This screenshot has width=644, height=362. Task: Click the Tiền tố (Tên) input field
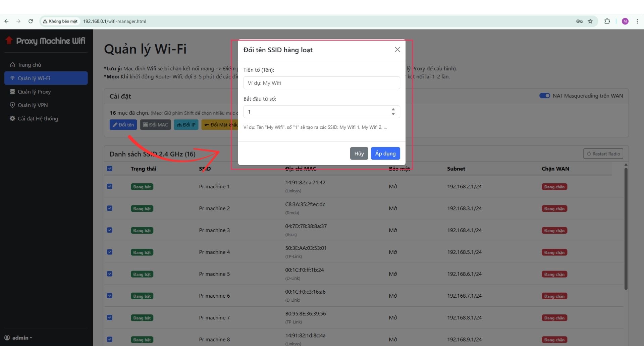coord(322,83)
